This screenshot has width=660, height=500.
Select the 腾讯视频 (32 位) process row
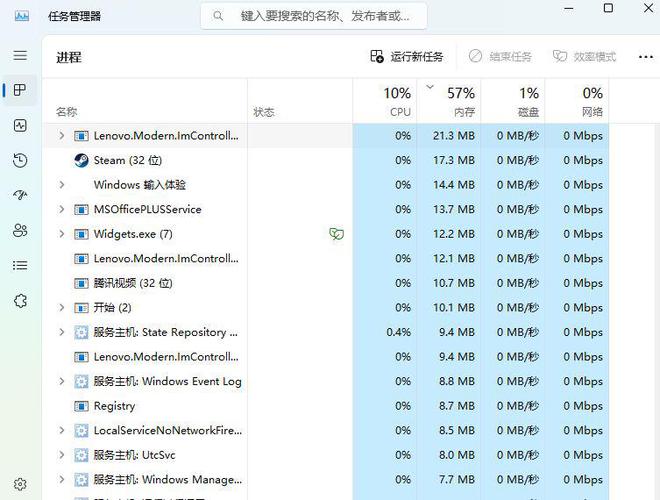(325, 283)
